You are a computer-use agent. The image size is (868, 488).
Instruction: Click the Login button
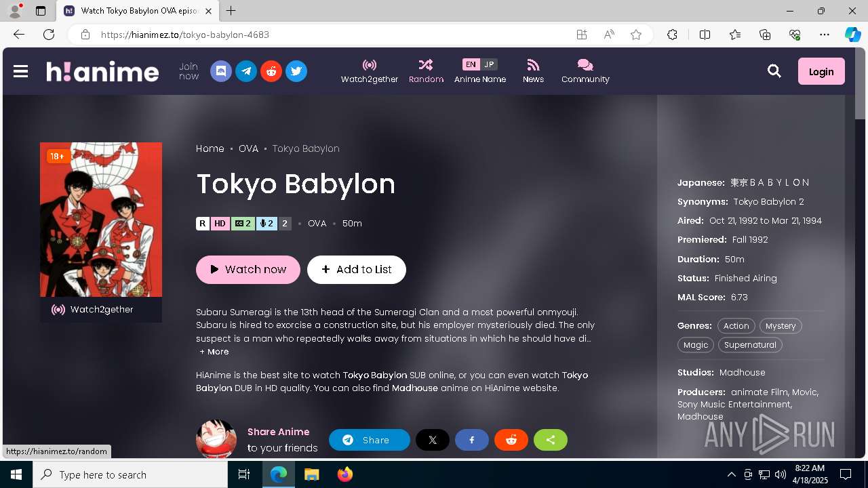pyautogui.click(x=821, y=71)
